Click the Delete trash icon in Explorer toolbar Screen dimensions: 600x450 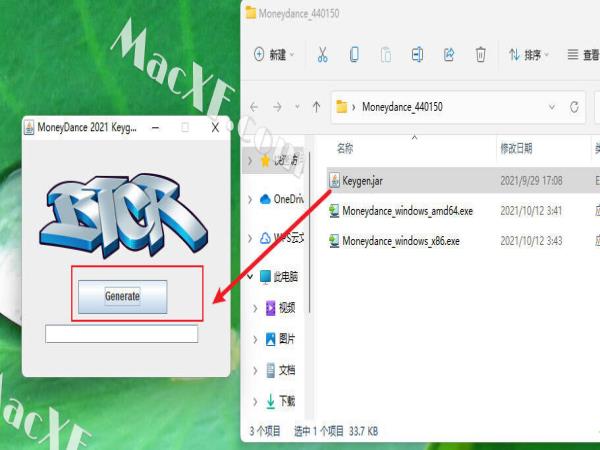[481, 55]
